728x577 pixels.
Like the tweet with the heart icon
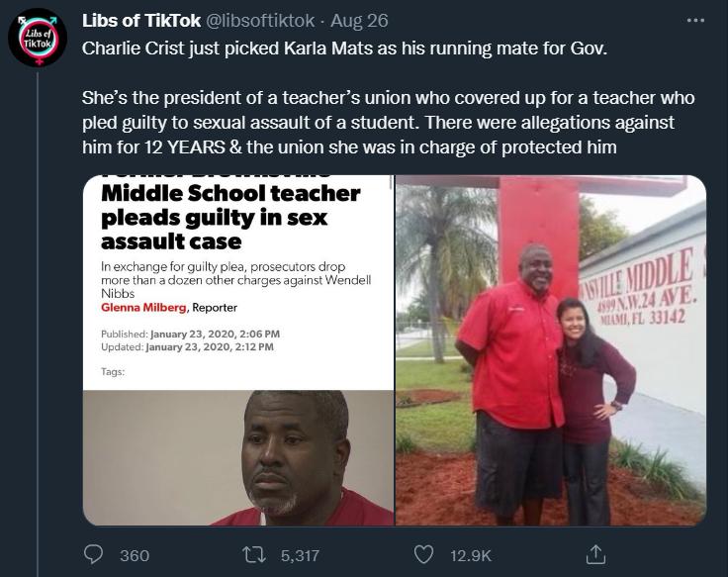tap(423, 554)
